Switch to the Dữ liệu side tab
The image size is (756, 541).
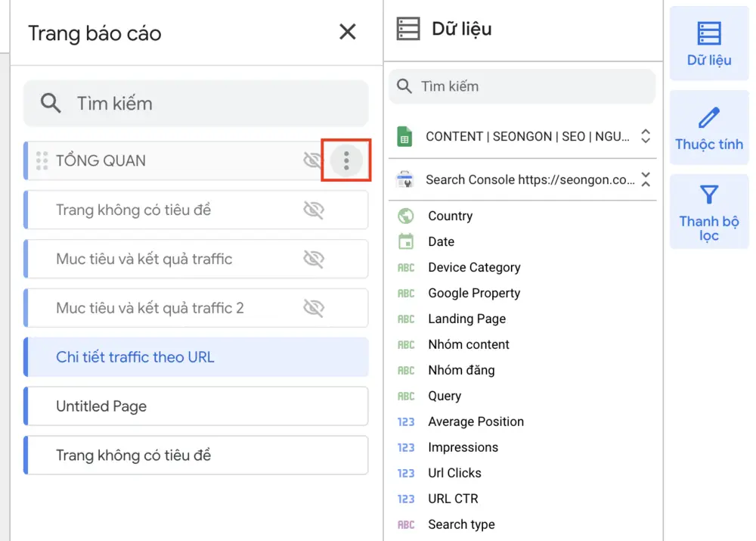[x=709, y=43]
